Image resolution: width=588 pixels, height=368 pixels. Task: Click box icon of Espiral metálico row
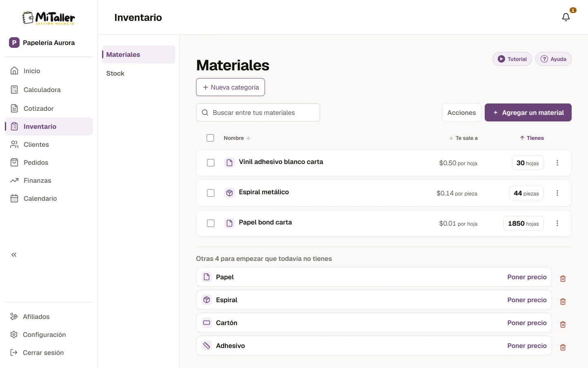(x=229, y=193)
